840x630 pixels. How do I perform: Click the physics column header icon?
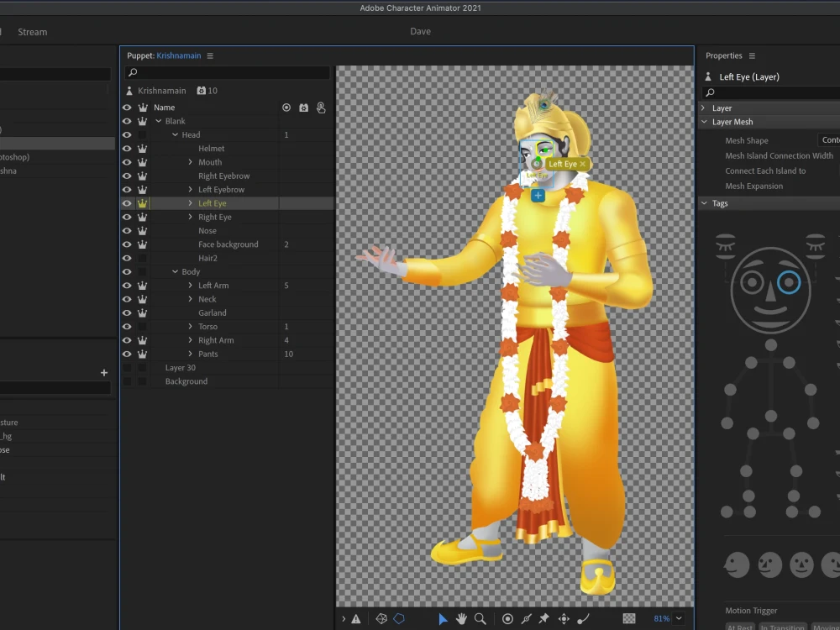point(321,108)
